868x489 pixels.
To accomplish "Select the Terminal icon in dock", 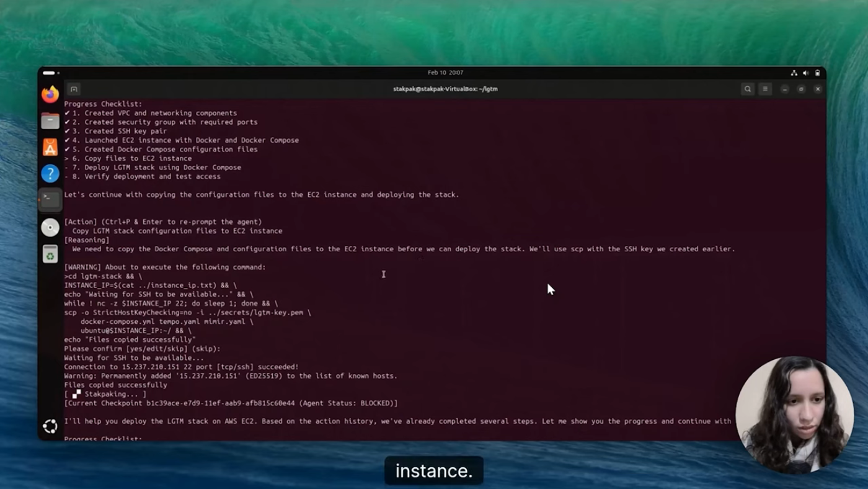I will tap(50, 199).
